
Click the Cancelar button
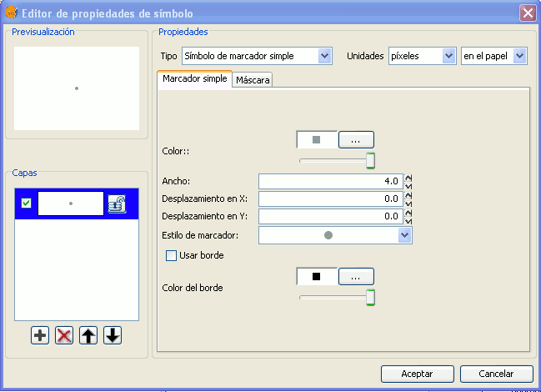(496, 374)
